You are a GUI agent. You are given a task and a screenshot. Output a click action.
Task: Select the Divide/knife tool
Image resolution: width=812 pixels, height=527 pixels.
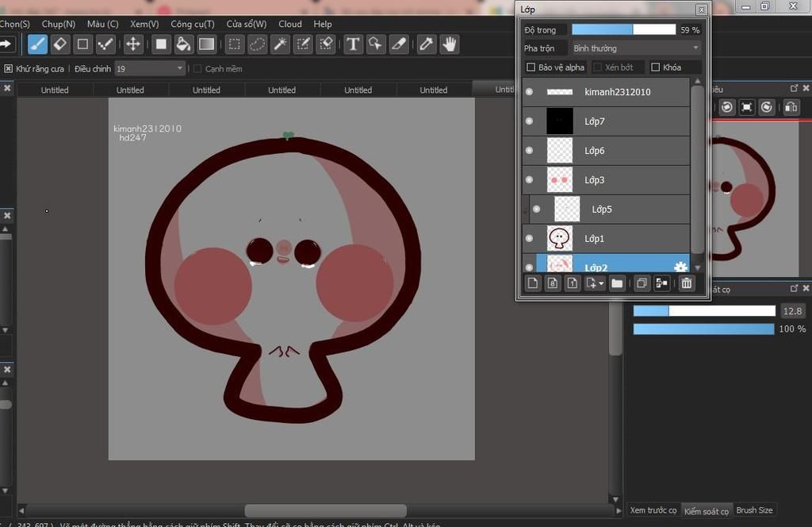pos(398,44)
